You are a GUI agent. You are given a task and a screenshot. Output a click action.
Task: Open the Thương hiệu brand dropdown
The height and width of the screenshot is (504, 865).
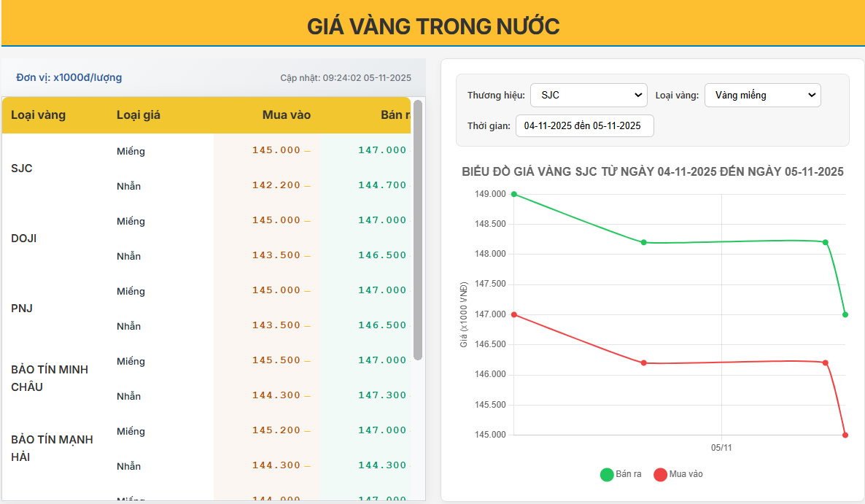(x=588, y=95)
